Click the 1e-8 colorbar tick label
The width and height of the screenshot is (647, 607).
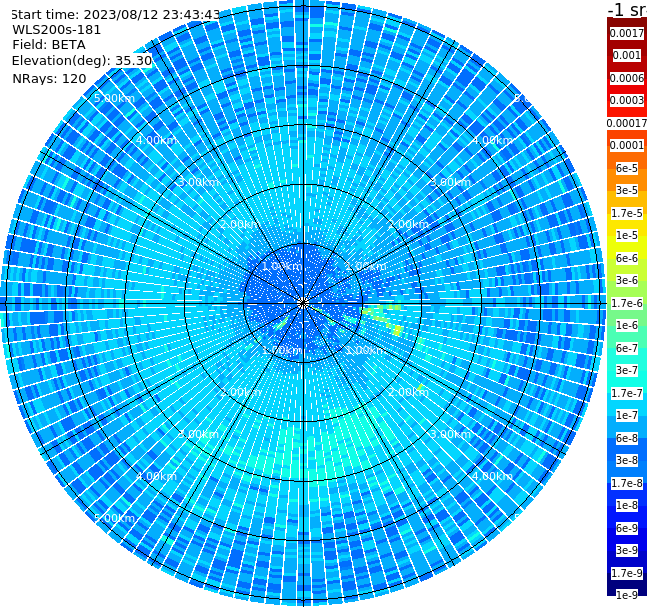[626, 505]
